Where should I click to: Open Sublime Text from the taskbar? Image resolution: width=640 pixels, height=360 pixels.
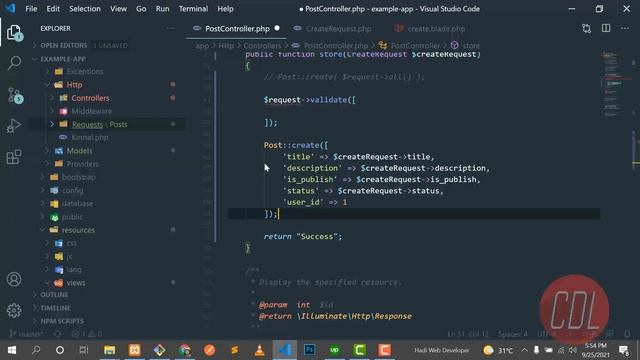(x=234, y=350)
